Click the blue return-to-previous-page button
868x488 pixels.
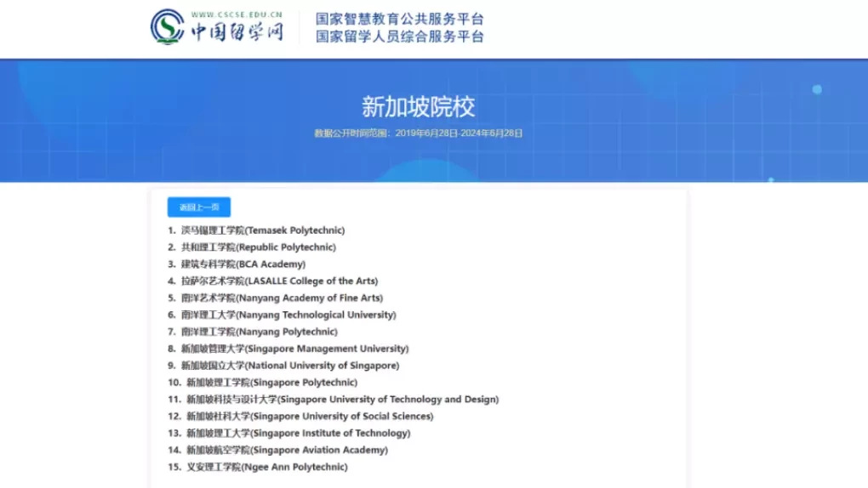[199, 207]
